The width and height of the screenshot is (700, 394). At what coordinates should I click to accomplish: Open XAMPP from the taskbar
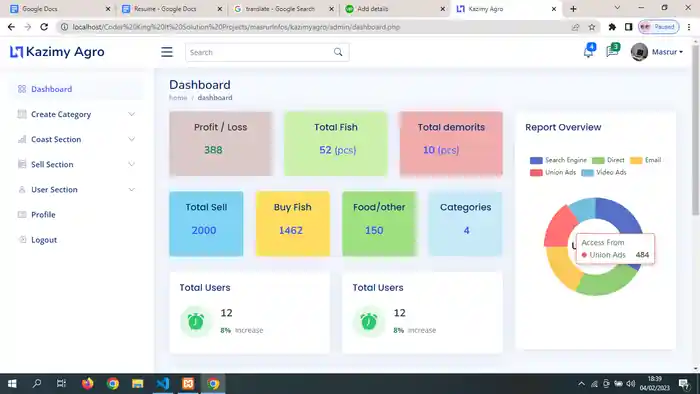tap(188, 383)
